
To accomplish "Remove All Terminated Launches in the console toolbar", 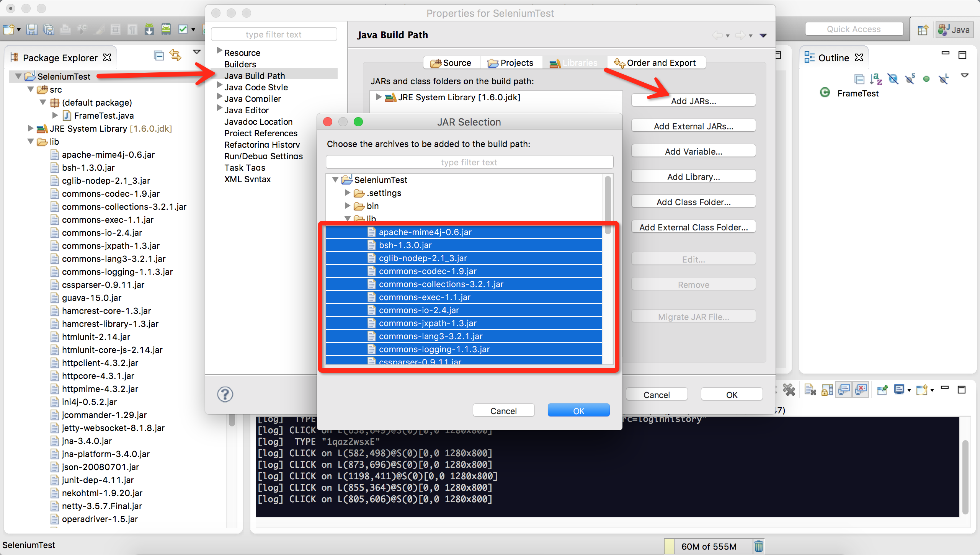I will click(x=810, y=390).
